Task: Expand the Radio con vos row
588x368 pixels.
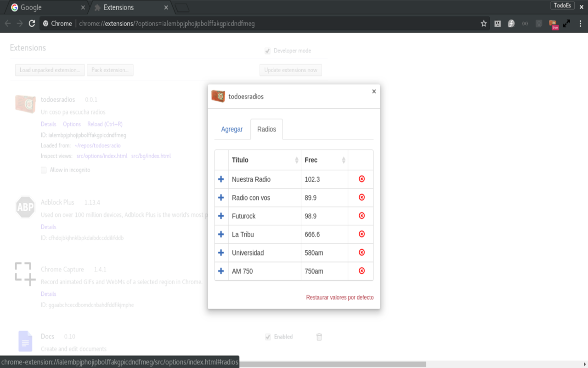Action: [x=221, y=197]
